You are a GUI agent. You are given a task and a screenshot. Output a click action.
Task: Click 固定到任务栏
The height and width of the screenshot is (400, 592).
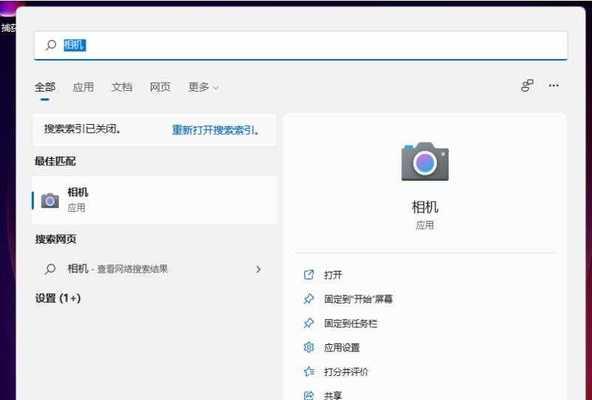click(350, 323)
